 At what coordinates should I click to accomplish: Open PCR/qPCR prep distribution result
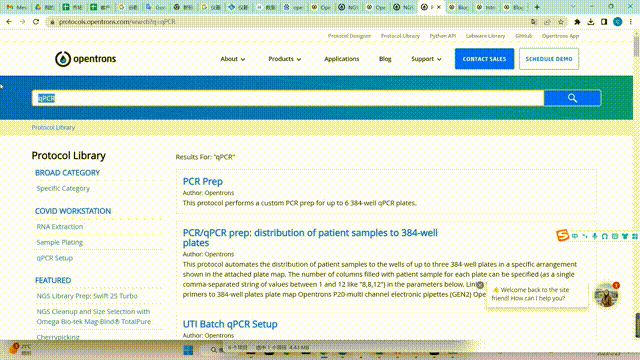coord(310,238)
